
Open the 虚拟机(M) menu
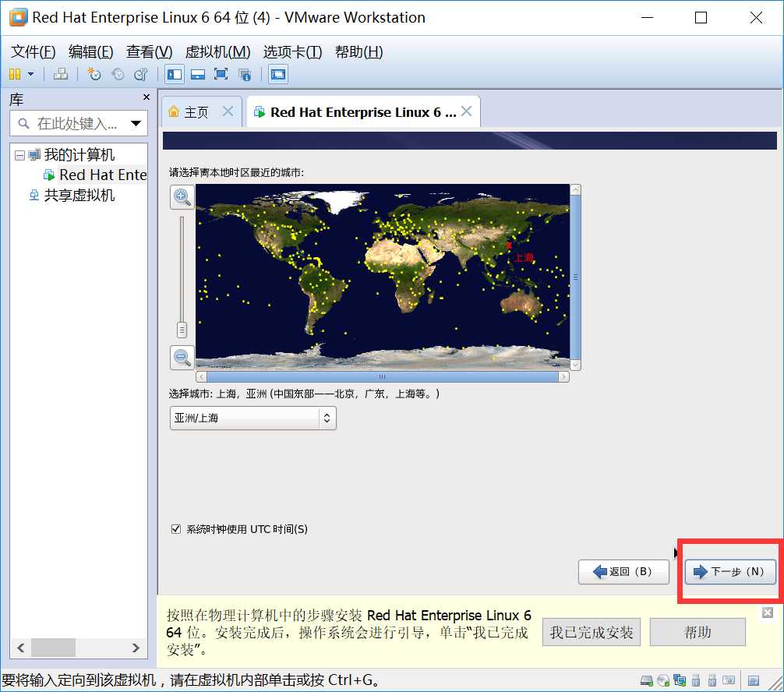pyautogui.click(x=217, y=51)
